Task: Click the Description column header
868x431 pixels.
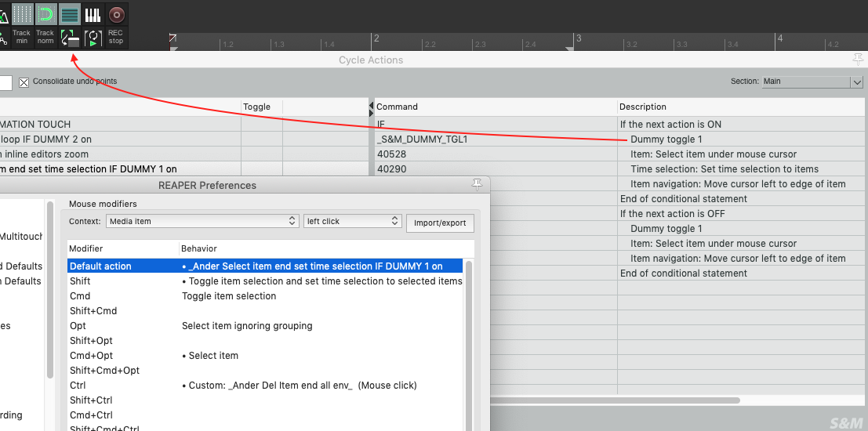Action: coord(740,107)
